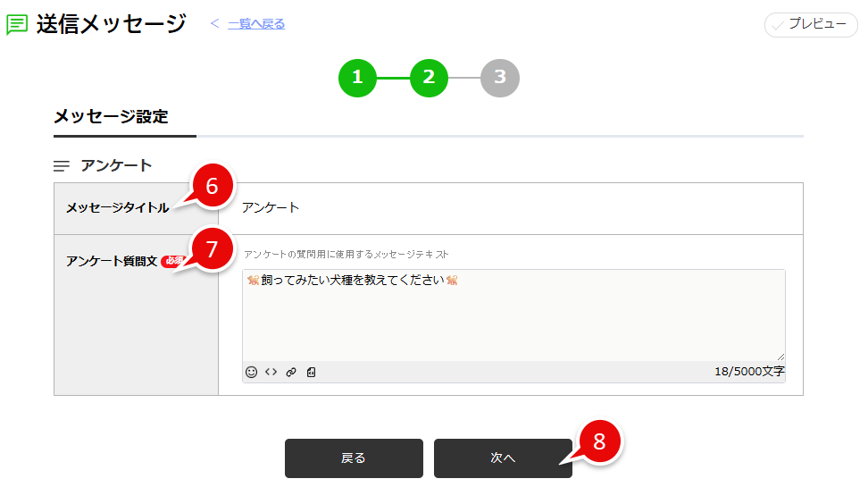Image resolution: width=868 pixels, height=504 pixels.
Task: Click the link insert icon in the editor toolbar
Action: pos(291,372)
